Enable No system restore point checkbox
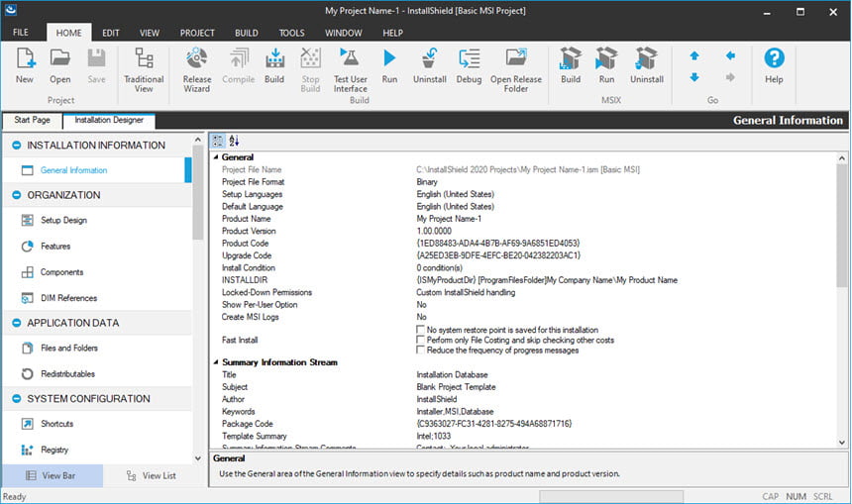The width and height of the screenshot is (852, 504). 420,330
